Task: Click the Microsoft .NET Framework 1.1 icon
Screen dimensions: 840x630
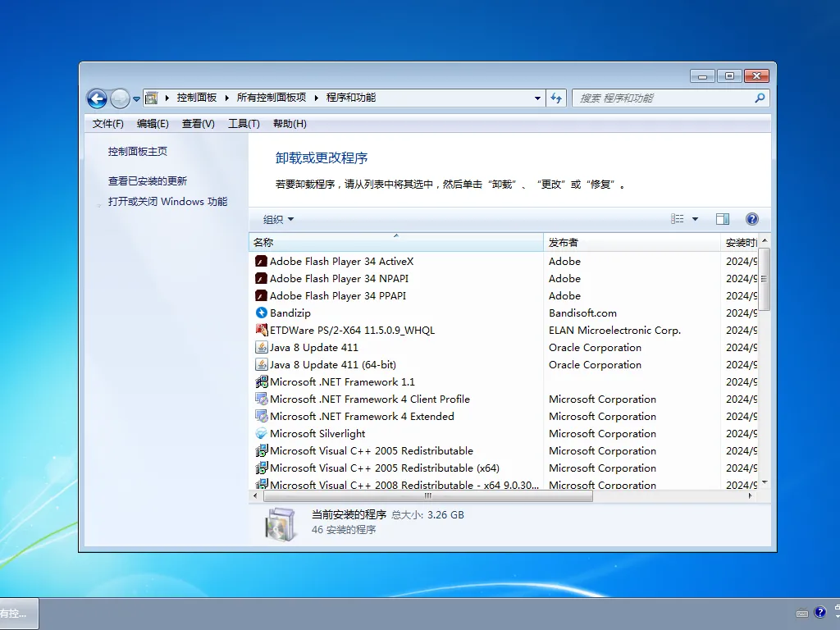Action: pyautogui.click(x=262, y=381)
